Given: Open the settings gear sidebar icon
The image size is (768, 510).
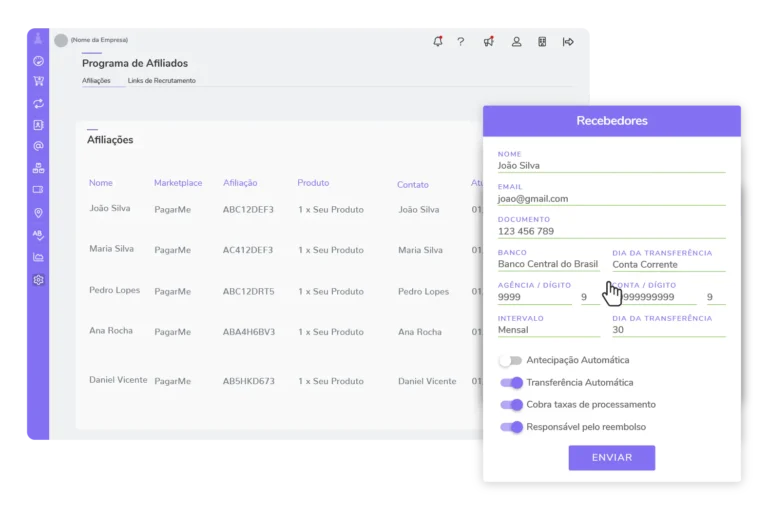Looking at the screenshot, I should coord(38,280).
